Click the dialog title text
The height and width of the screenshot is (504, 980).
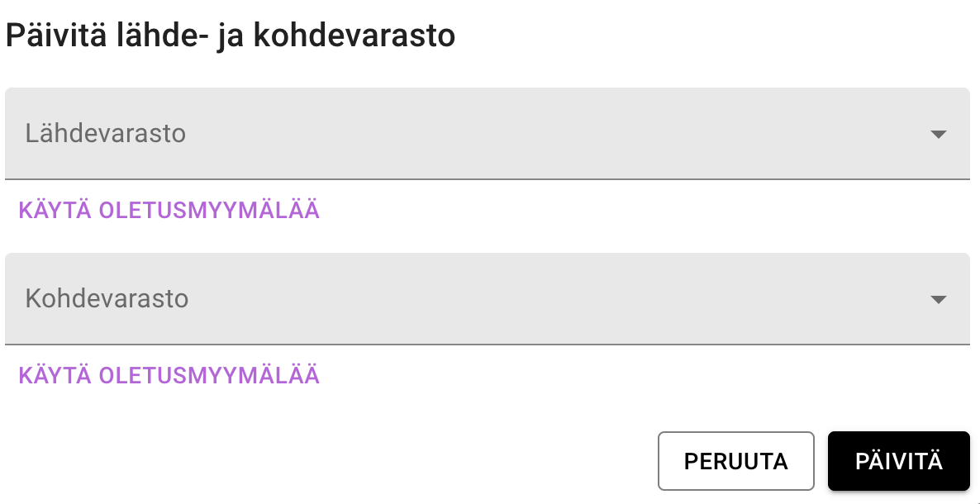(231, 36)
